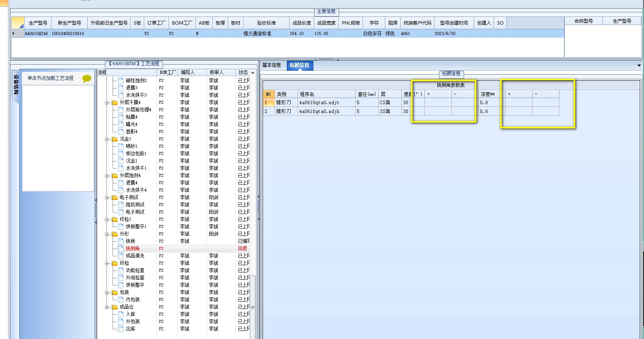This screenshot has width=644, height=339.
Task: Click the document icon of 烘板整平1
Action: [x=121, y=226]
